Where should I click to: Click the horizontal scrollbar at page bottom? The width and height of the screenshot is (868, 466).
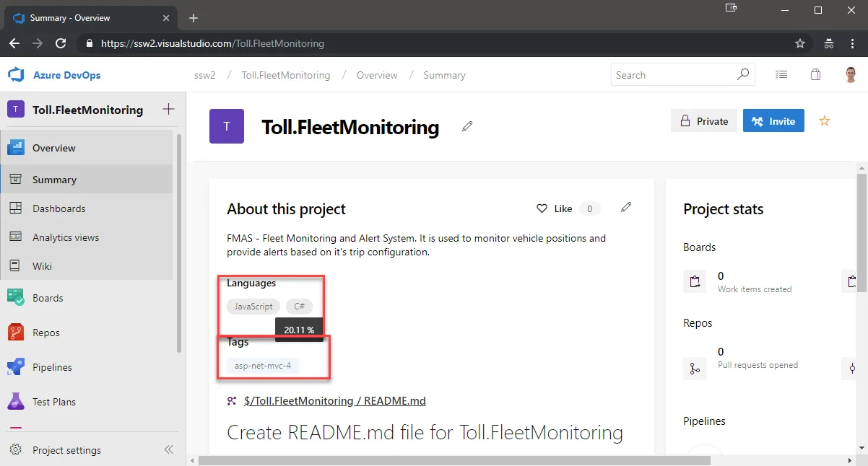pyautogui.click(x=462, y=460)
